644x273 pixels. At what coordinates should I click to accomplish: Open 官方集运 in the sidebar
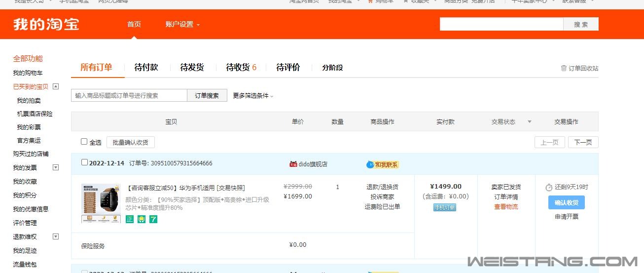click(x=29, y=141)
